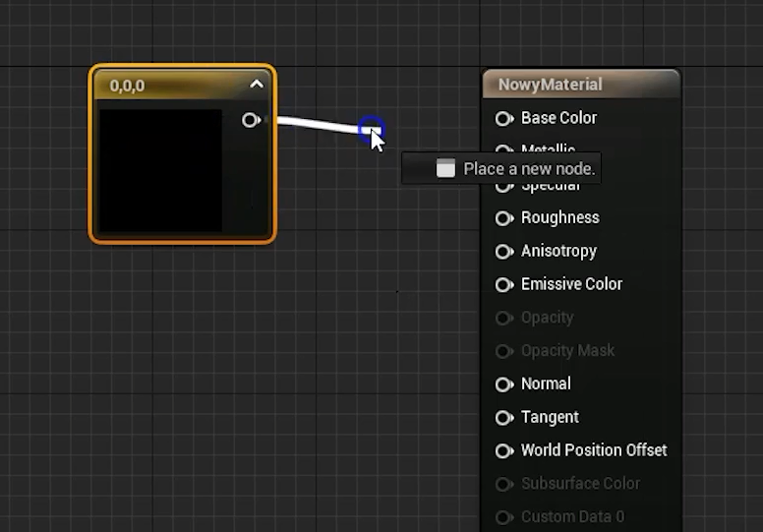Click the Base Color input pin
The height and width of the screenshot is (532, 763).
pos(503,118)
